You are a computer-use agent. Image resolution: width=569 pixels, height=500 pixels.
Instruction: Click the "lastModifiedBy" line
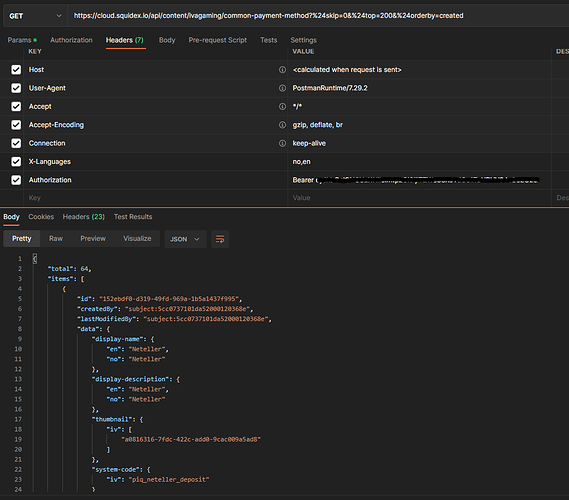tap(174, 319)
